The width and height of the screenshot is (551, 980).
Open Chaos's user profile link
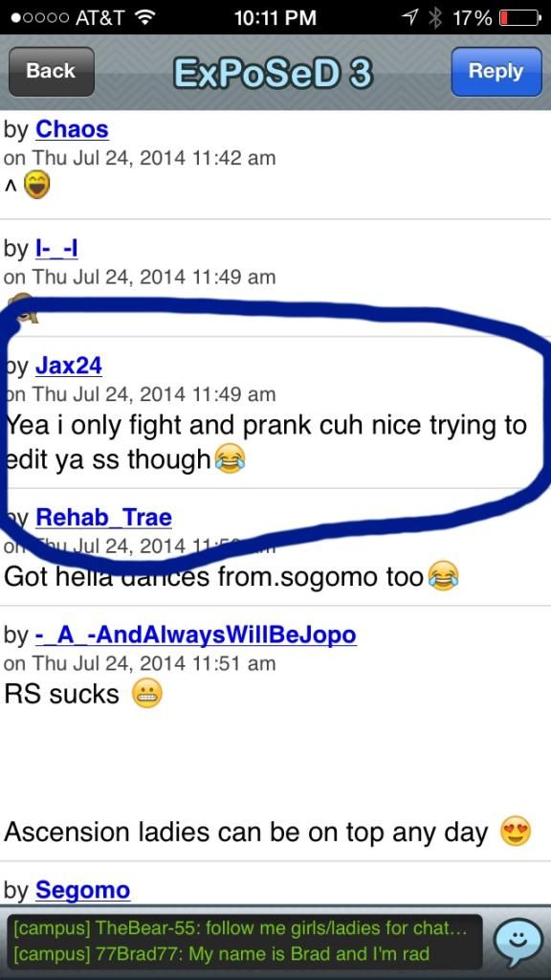point(72,129)
